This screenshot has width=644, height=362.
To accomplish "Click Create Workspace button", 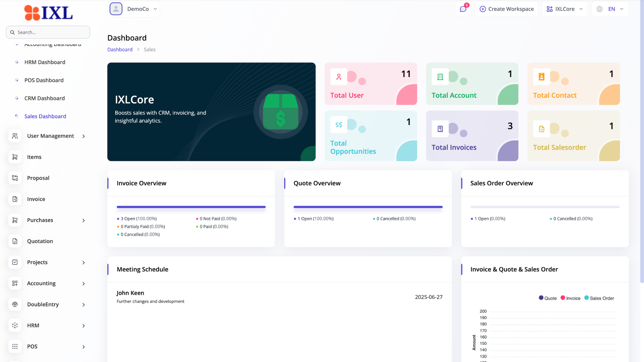I will pos(506,9).
